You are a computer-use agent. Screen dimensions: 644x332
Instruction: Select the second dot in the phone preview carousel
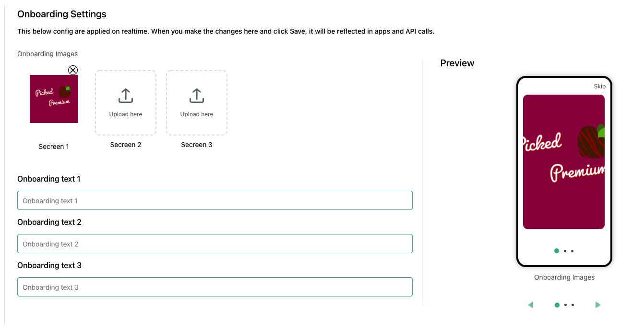point(564,250)
